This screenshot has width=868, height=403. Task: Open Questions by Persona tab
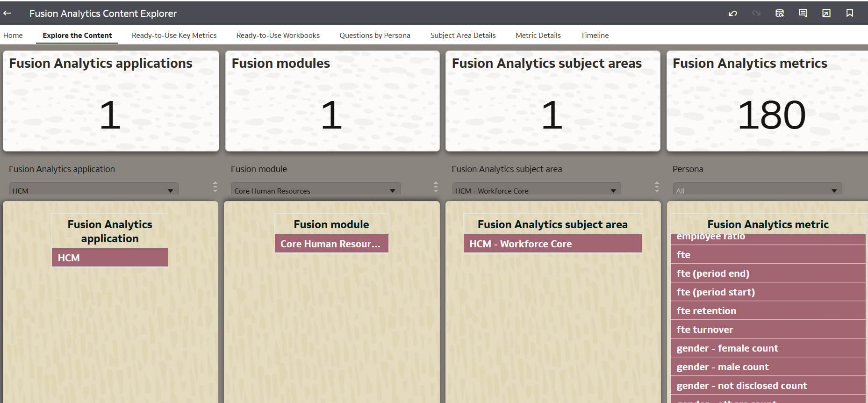[375, 35]
